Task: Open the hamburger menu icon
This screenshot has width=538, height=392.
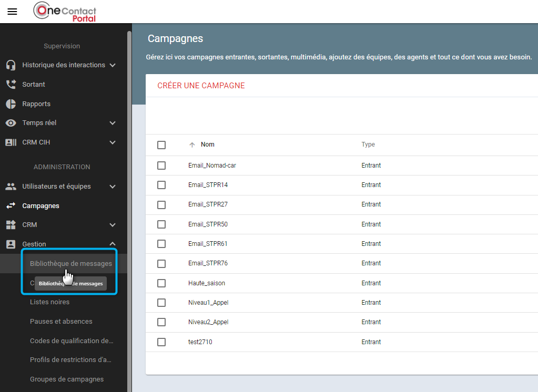Action: [12, 12]
